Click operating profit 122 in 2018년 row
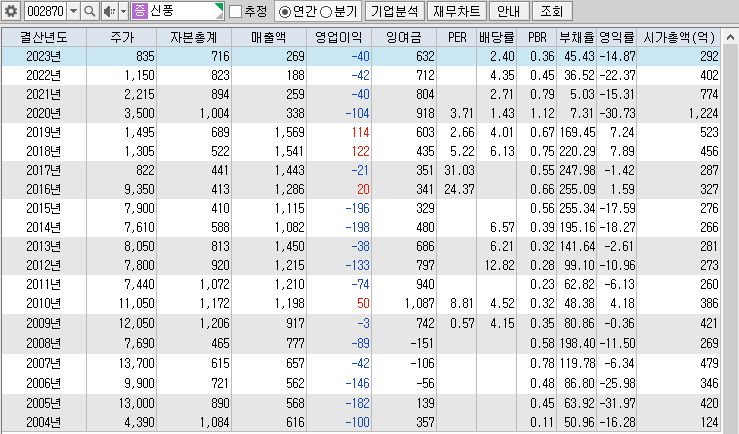 click(x=360, y=151)
